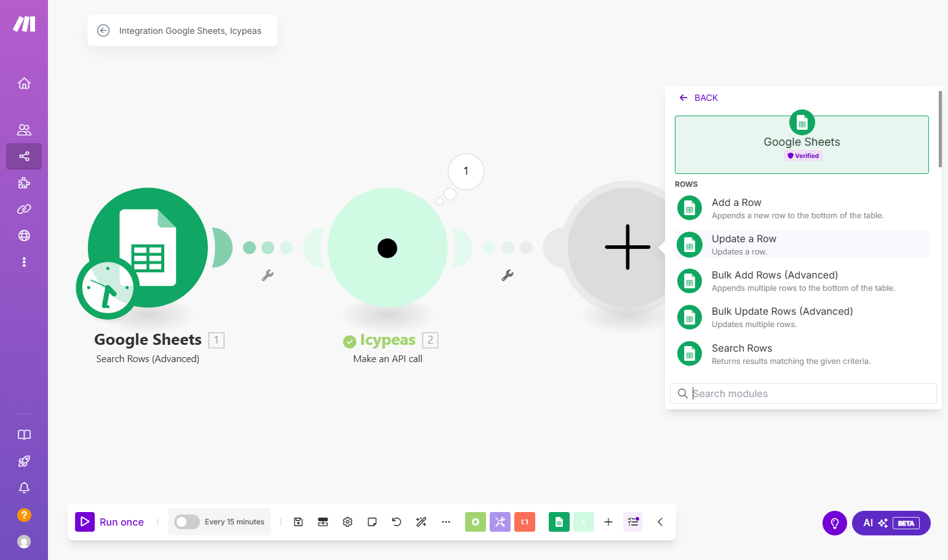The height and width of the screenshot is (560, 948).
Task: Select the Update a Row module
Action: [802, 245]
